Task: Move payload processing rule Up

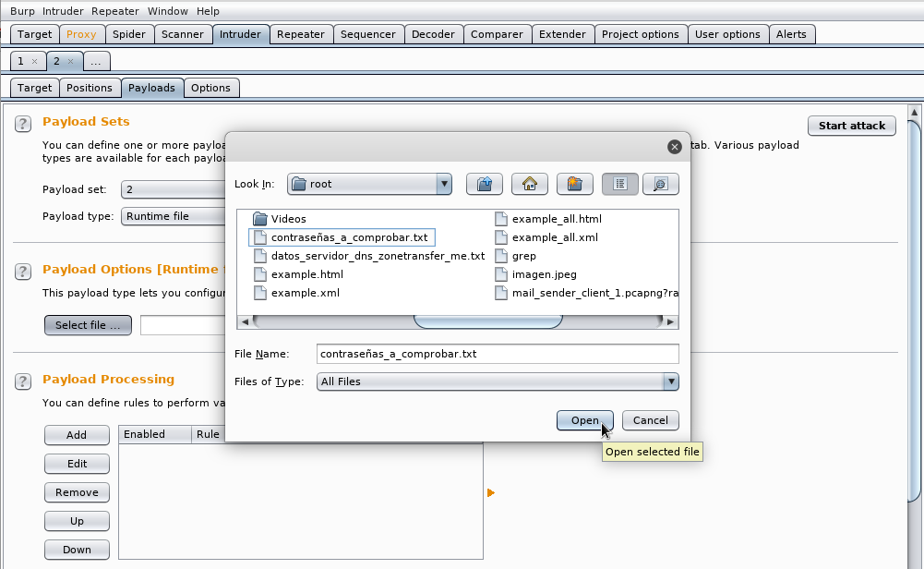Action: pyautogui.click(x=77, y=521)
